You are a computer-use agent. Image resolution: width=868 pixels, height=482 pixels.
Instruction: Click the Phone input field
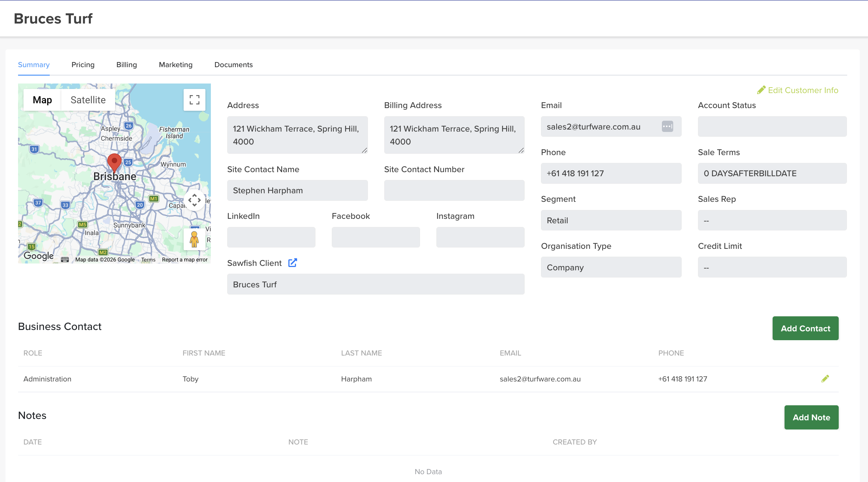(x=611, y=173)
